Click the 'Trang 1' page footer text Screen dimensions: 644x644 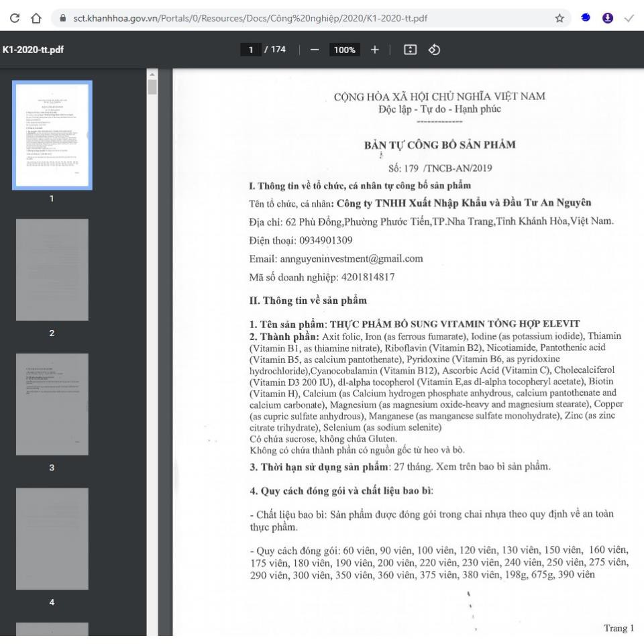coord(619,628)
